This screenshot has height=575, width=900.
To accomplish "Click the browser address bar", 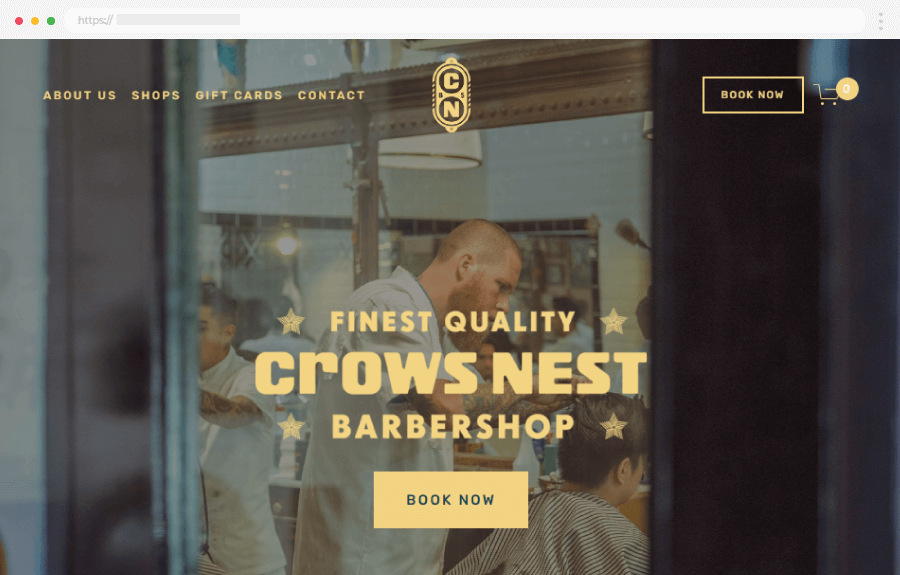I will pos(465,21).
